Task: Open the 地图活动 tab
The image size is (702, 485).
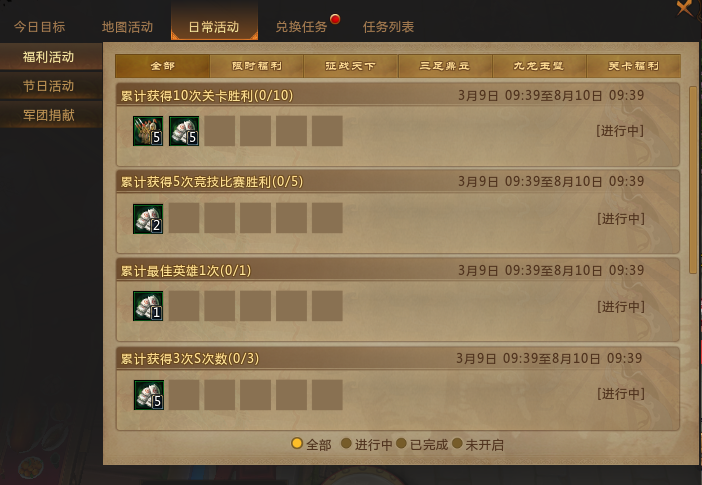Action: point(127,27)
